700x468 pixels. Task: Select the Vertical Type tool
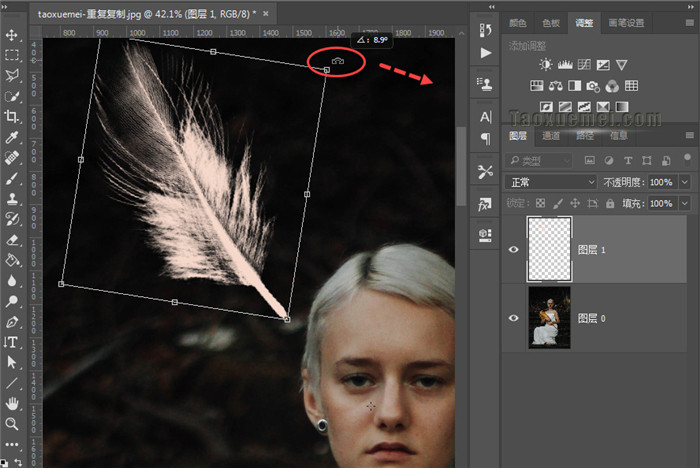click(x=12, y=342)
